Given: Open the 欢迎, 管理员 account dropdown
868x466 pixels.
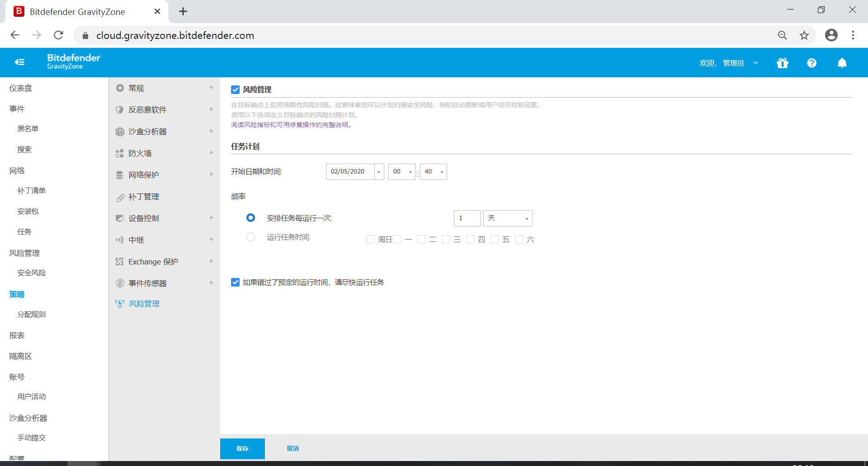Looking at the screenshot, I should click(x=729, y=63).
